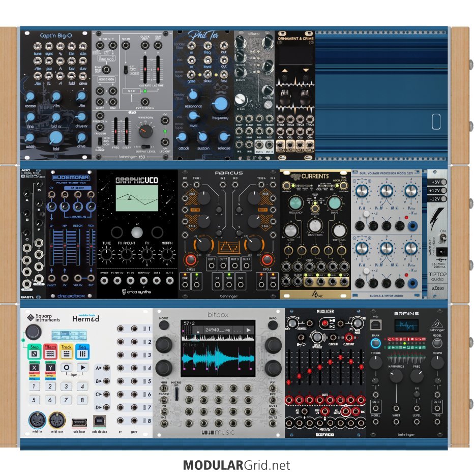
Task: Click the Hermod midi out DIN port
Action: (57, 421)
